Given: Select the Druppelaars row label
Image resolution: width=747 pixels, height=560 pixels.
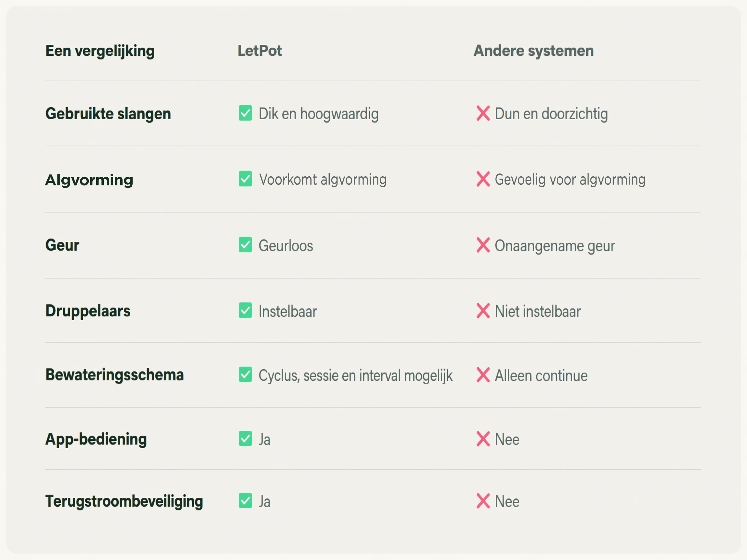Looking at the screenshot, I should tap(88, 311).
